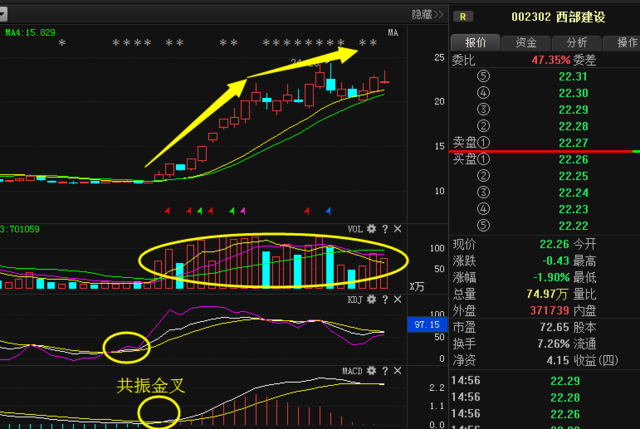Click stock title 002302 西部建设
The image size is (640, 429).
click(558, 17)
